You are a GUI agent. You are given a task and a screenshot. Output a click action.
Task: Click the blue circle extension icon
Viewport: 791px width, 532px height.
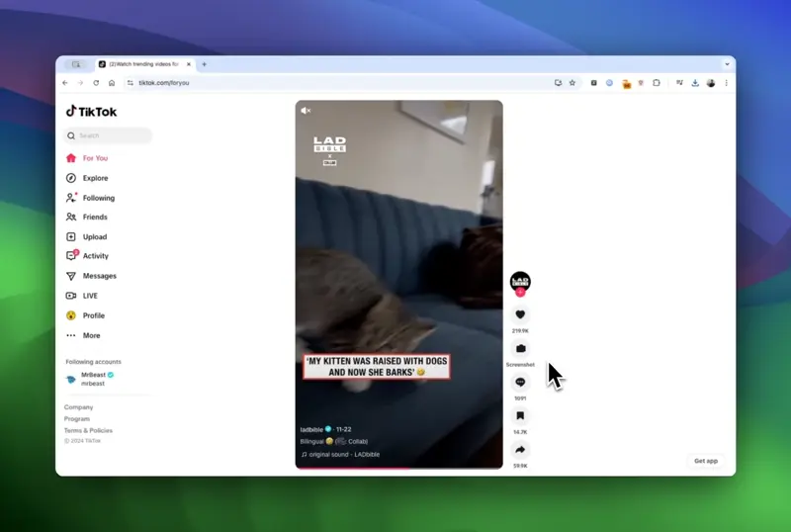pos(609,83)
